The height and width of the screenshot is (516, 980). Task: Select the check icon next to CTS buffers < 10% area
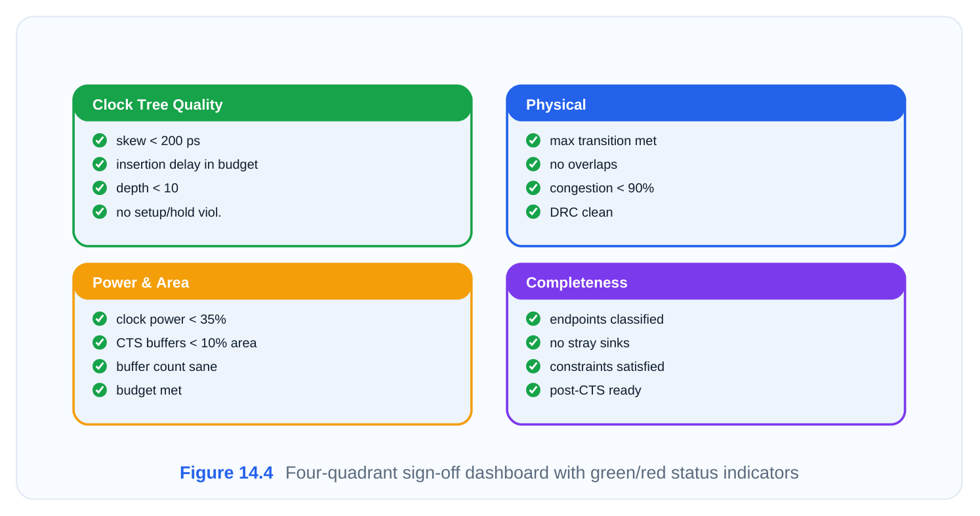coord(100,343)
